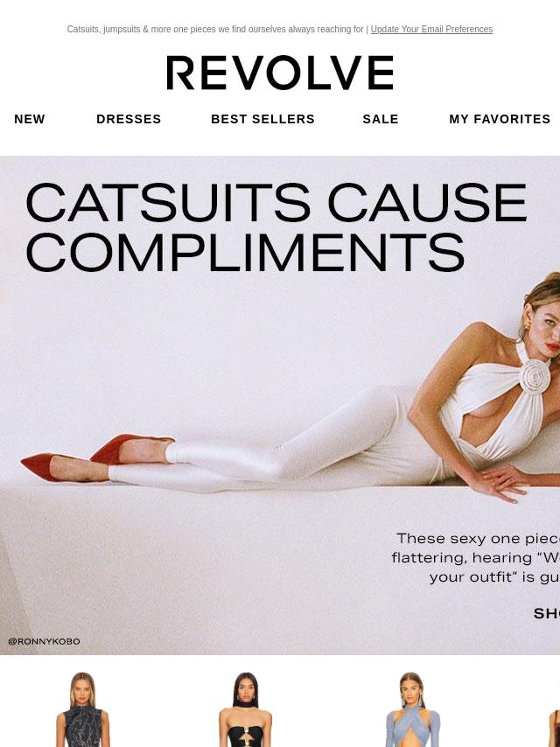Open the black cutout strapless catsuit thumbnail

[x=246, y=709]
